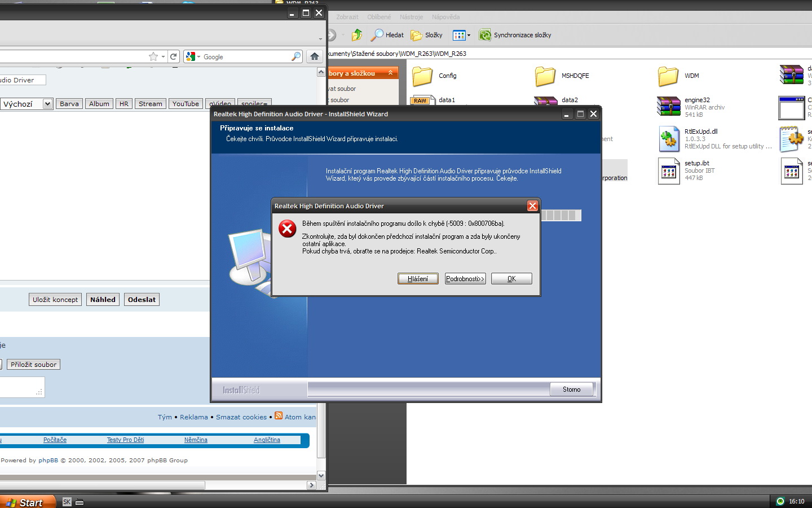Screen dimensions: 812x508
Task: Click the Přiložit soubor button
Action: coord(34,365)
